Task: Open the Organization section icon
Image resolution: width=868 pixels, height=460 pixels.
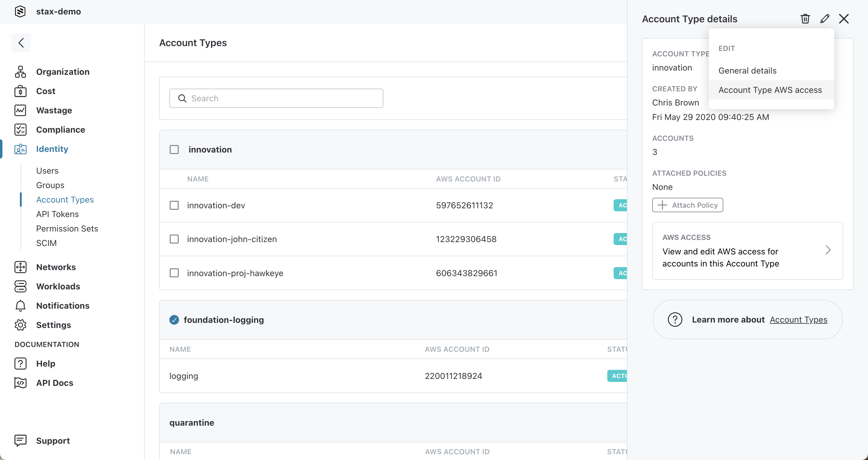Action: point(20,72)
